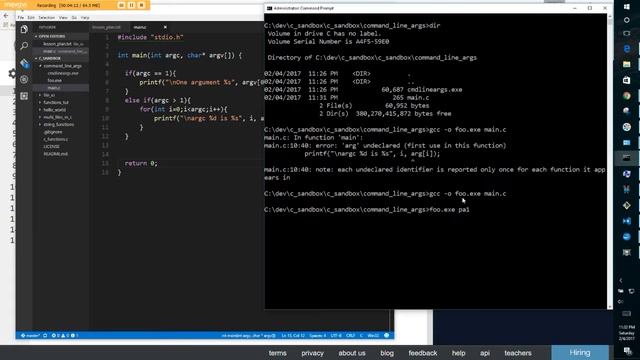This screenshot has width=640, height=360.
Task: Open the api footer link
Action: 485,353
